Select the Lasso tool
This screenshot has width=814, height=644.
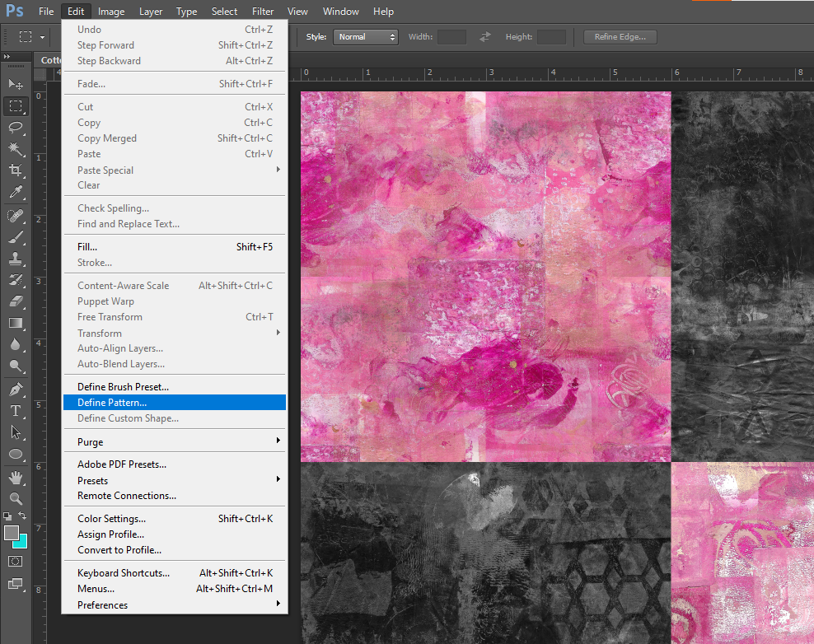point(16,127)
